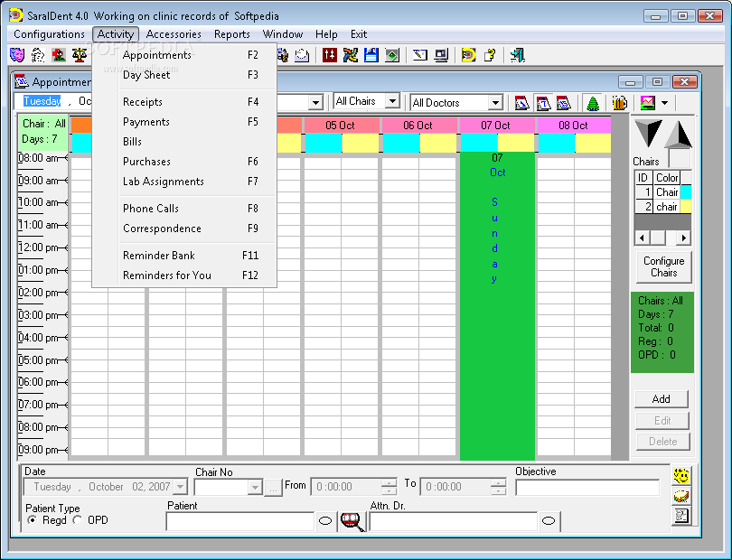This screenshot has width=732, height=560.
Task: Click the calendar with blue arrow icon
Action: (522, 103)
